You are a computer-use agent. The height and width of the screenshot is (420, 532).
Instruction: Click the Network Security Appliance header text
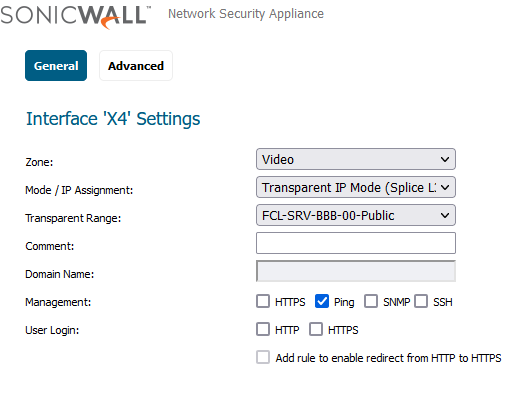(x=246, y=14)
